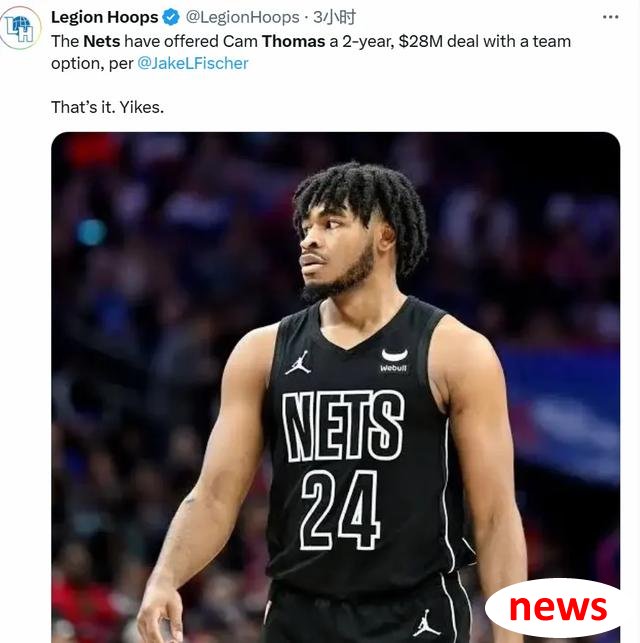Click the bold Nets keyword in tweet

point(102,41)
